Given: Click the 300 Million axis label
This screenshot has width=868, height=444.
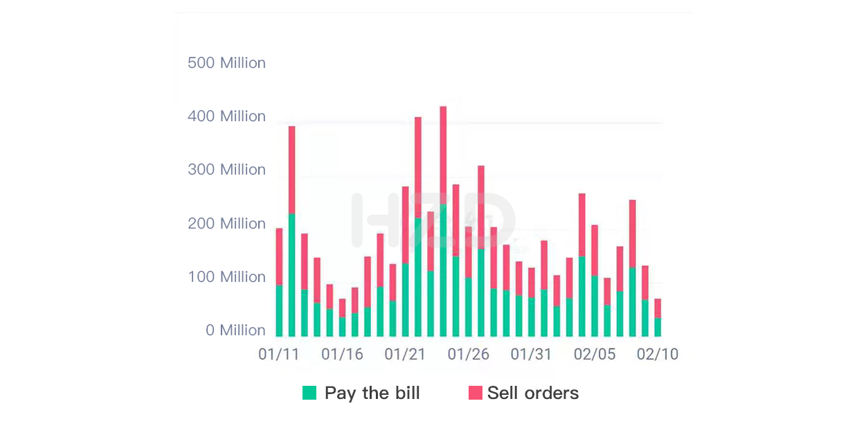Looking at the screenshot, I should point(226,170).
